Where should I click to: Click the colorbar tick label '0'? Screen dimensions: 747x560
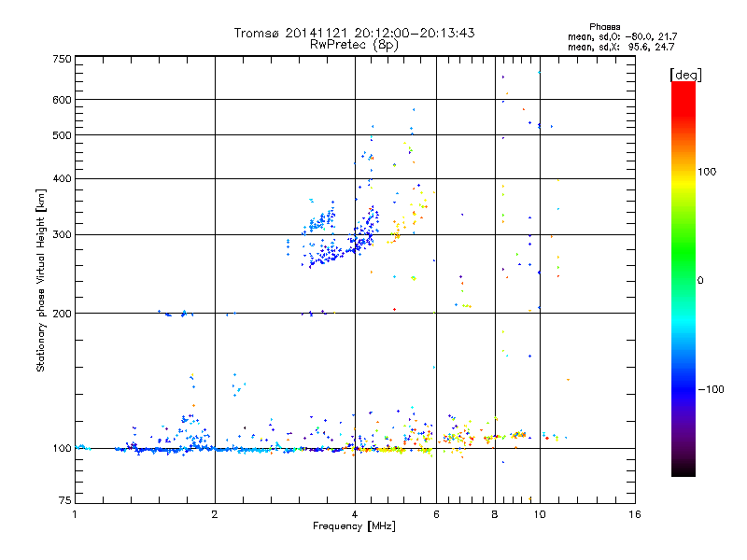(x=700, y=281)
